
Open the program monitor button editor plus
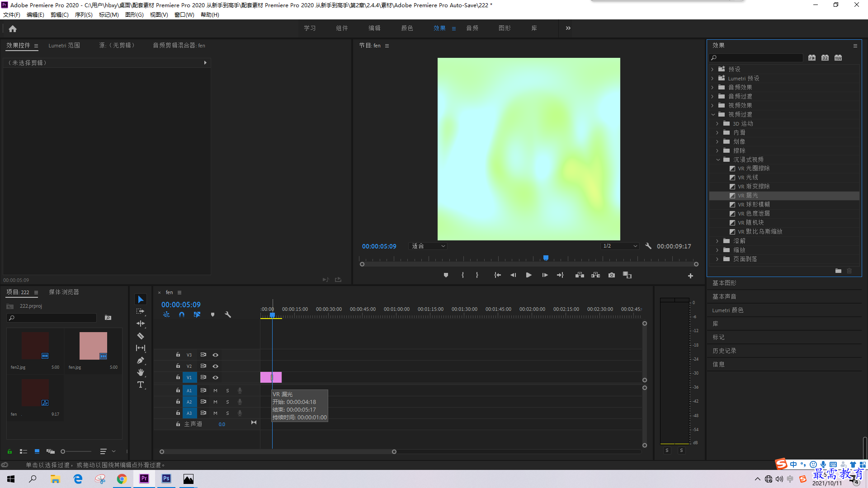690,276
